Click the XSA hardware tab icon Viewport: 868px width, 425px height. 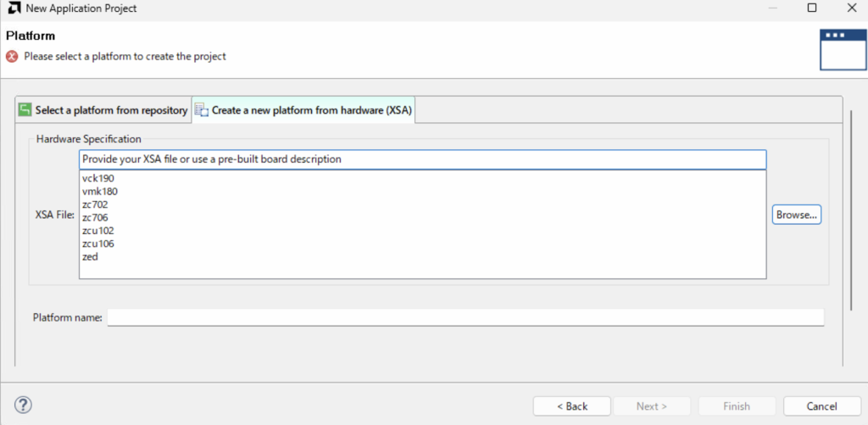[201, 110]
